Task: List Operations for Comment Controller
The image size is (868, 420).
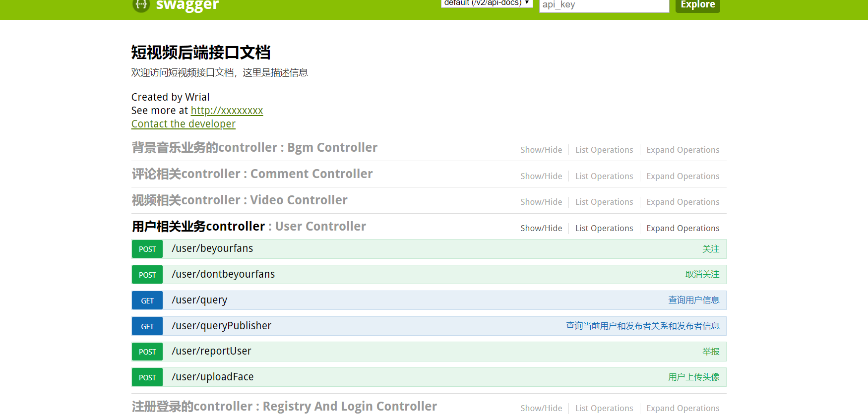Action: point(604,176)
